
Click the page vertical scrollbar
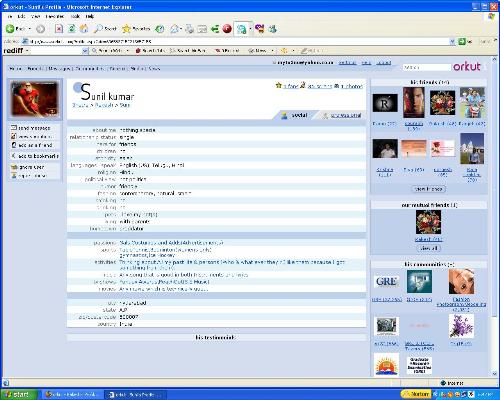click(x=494, y=217)
